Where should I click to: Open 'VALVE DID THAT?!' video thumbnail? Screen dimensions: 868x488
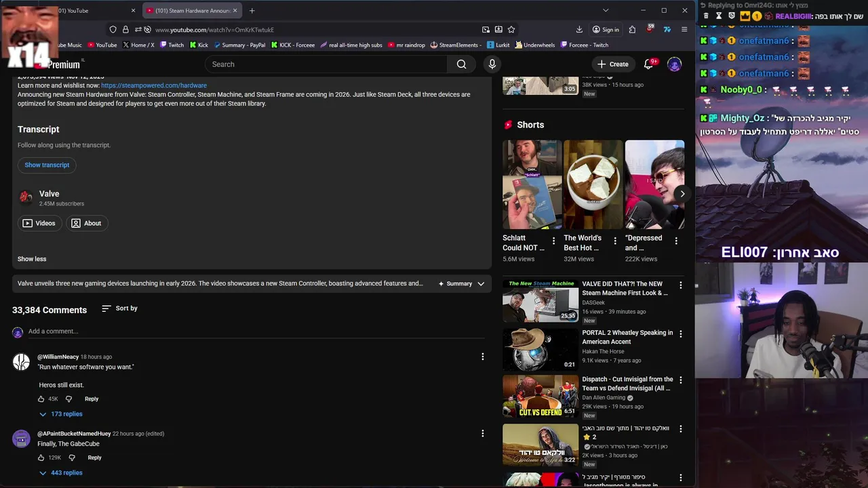coord(540,301)
